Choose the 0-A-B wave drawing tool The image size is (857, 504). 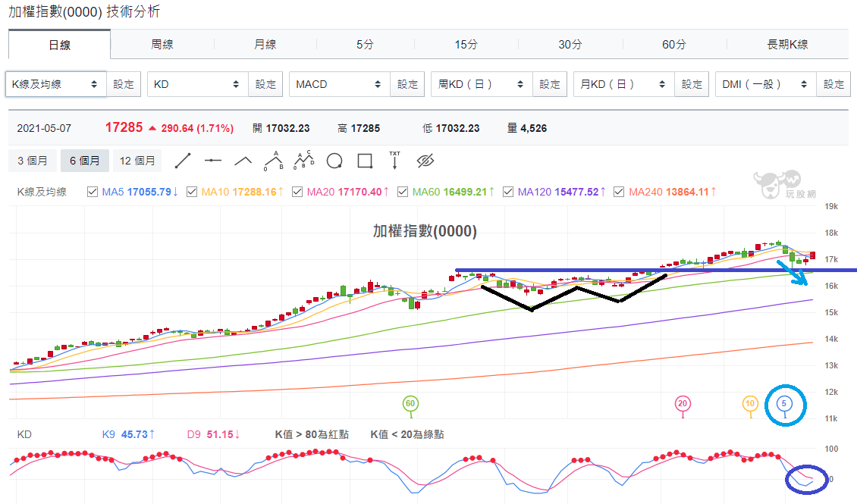click(x=273, y=161)
